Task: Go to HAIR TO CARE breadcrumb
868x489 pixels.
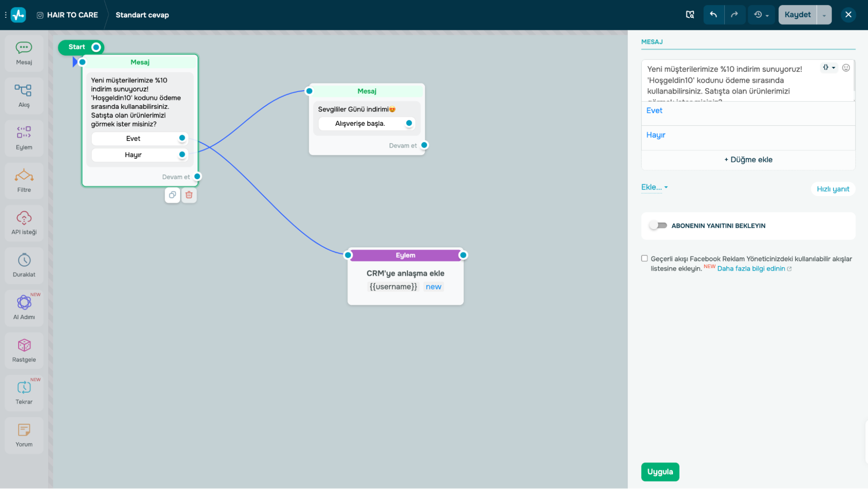Action: pos(72,15)
